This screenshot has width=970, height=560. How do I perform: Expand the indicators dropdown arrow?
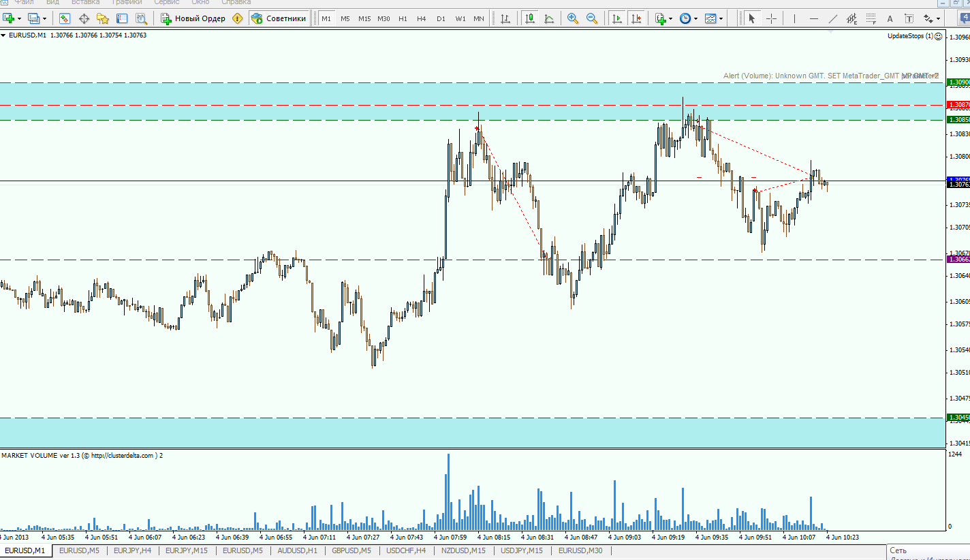point(671,18)
